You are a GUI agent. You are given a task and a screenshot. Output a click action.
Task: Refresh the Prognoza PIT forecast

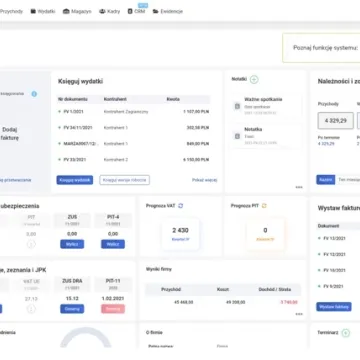click(264, 206)
